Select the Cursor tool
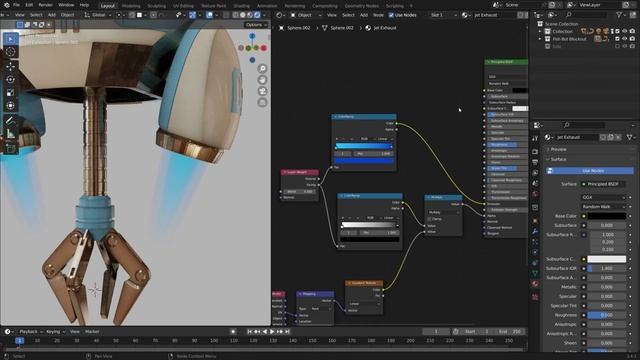The width and height of the screenshot is (640, 360). click(11, 52)
